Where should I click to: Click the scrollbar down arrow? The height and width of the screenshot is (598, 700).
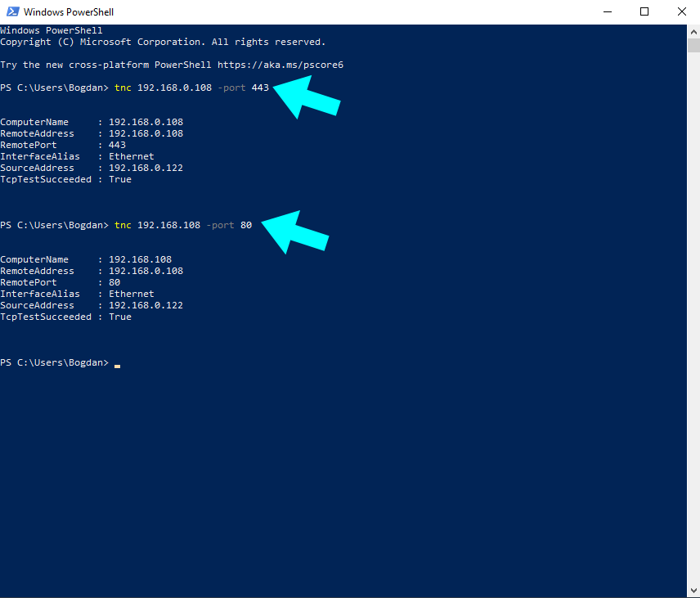coord(694,591)
